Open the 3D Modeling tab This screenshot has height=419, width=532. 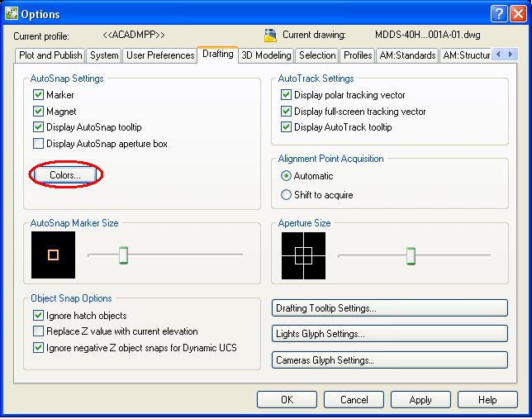[266, 55]
